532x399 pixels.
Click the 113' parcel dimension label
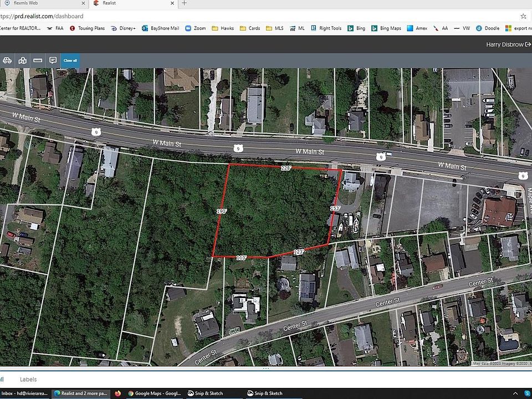click(x=241, y=258)
